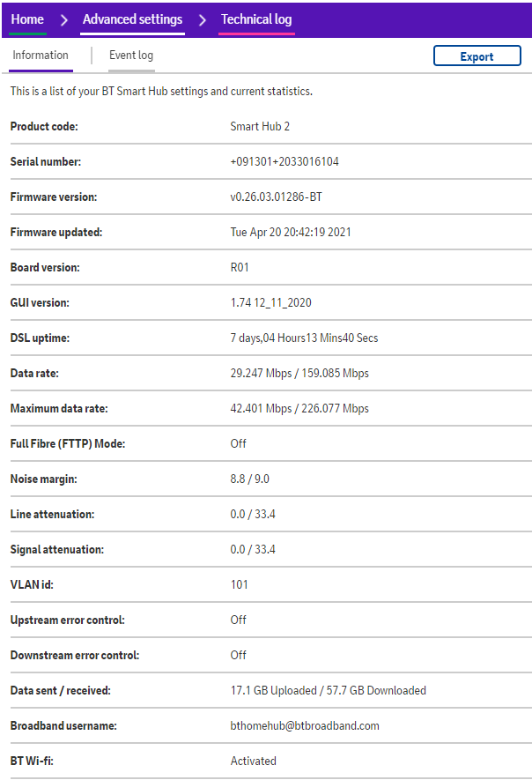The image size is (532, 780).
Task: Click chevron arrow before Technical log
Action: [x=203, y=19]
